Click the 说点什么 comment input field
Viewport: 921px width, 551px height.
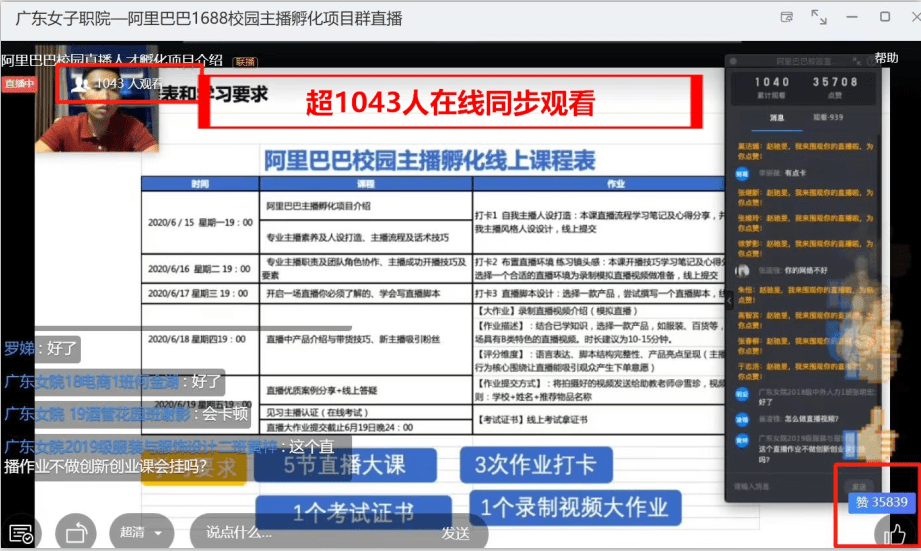(x=300, y=532)
